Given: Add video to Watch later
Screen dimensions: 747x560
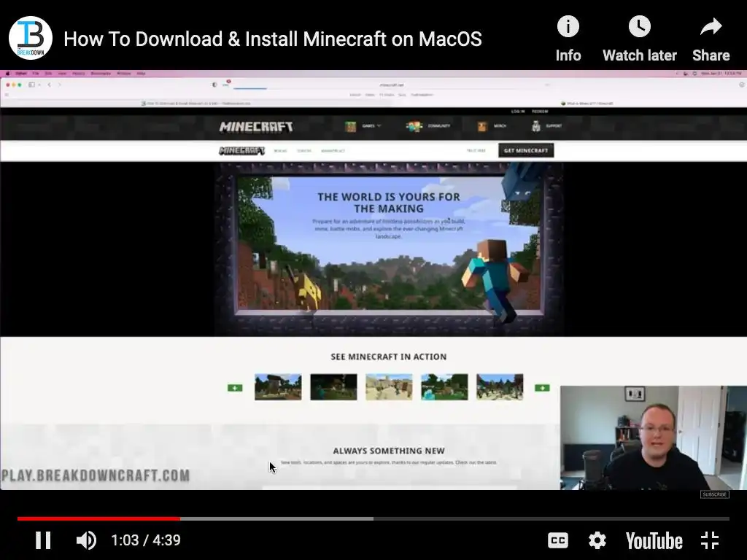Looking at the screenshot, I should 639,39.
